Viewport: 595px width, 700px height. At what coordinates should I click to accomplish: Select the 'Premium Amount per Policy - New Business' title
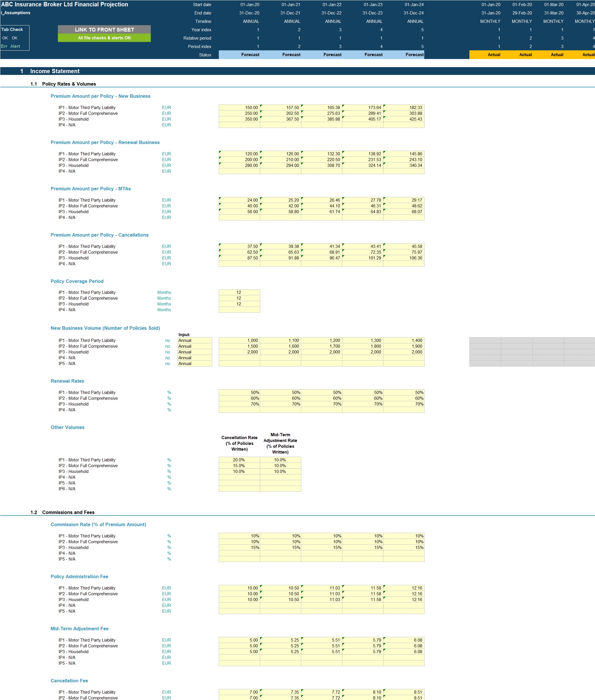tap(100, 96)
